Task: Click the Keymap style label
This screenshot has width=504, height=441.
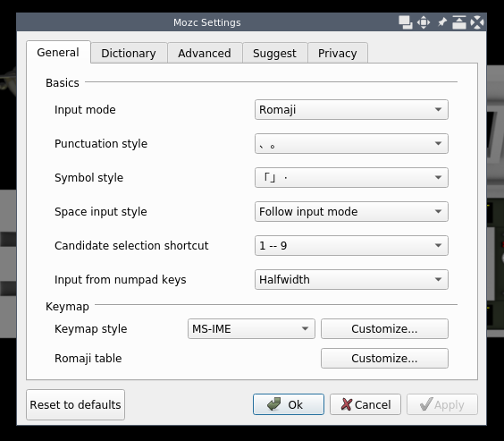Action: coord(91,329)
